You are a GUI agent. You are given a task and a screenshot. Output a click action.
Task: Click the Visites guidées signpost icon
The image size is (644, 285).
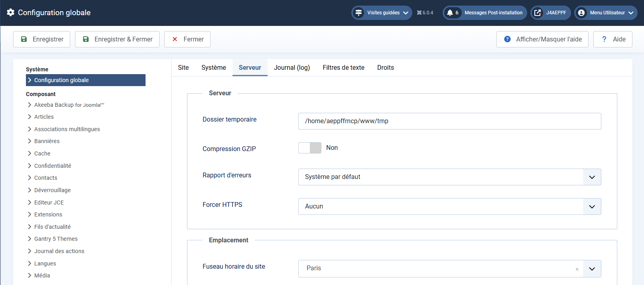point(359,13)
